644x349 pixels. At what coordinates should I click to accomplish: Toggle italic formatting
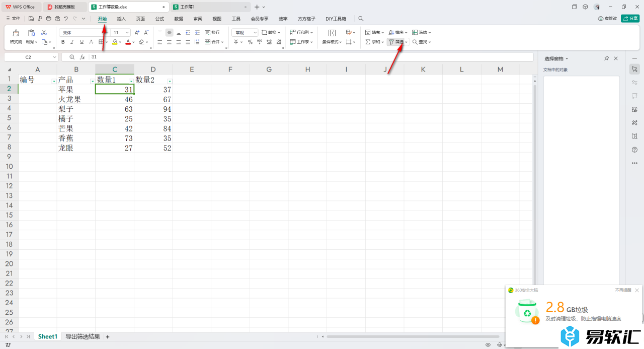coord(72,42)
